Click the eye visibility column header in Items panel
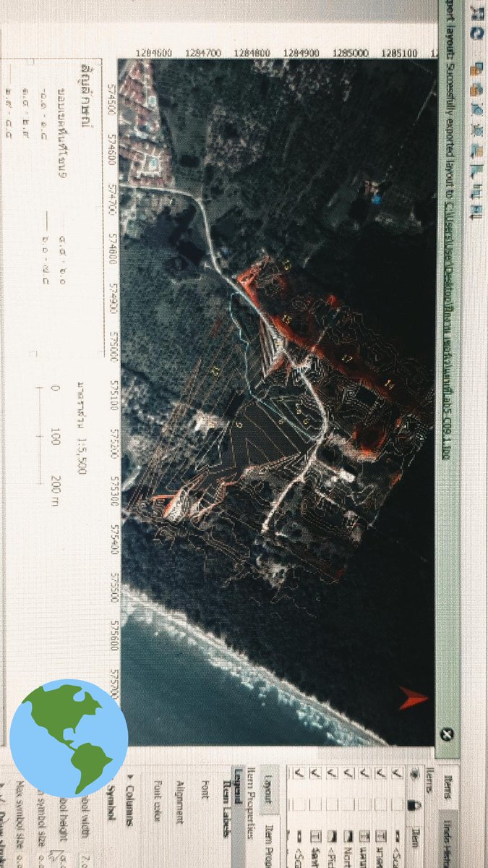488x868 pixels. pos(415,773)
